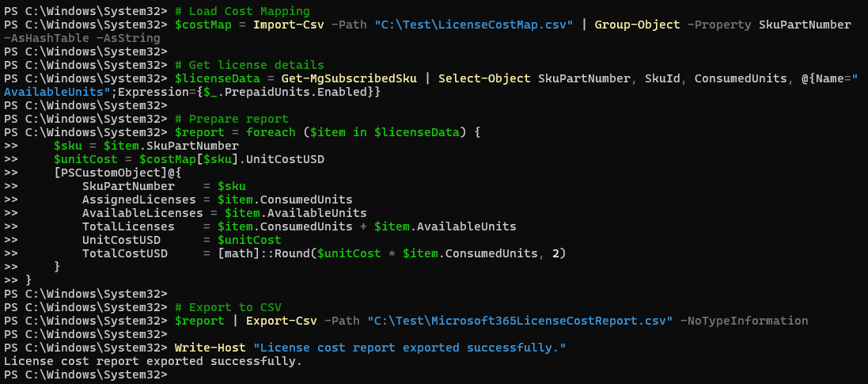Click the $unitCost variable on the costMap line
Viewport: 868px width, 384px height.
pyautogui.click(x=85, y=160)
